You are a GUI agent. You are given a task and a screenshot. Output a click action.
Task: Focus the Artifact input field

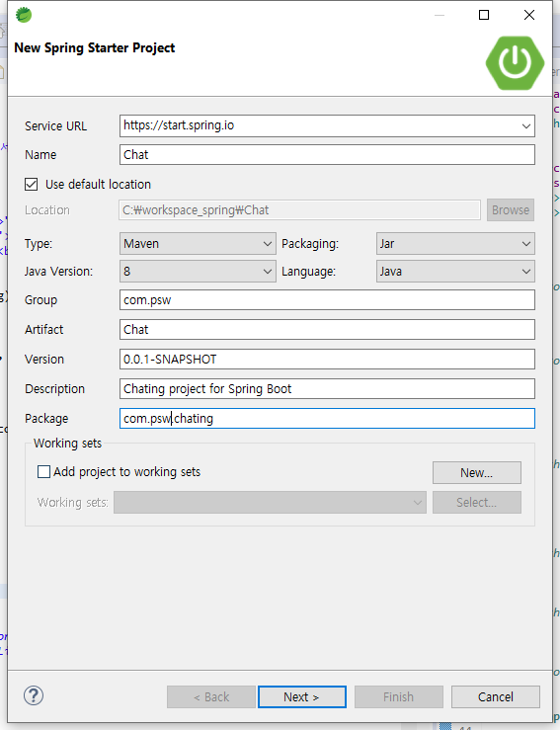tap(327, 330)
